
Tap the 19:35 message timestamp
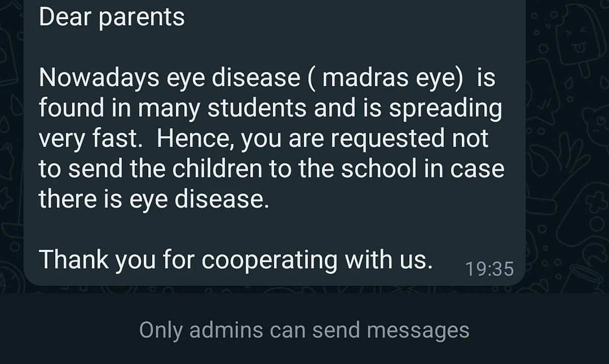[x=490, y=269]
